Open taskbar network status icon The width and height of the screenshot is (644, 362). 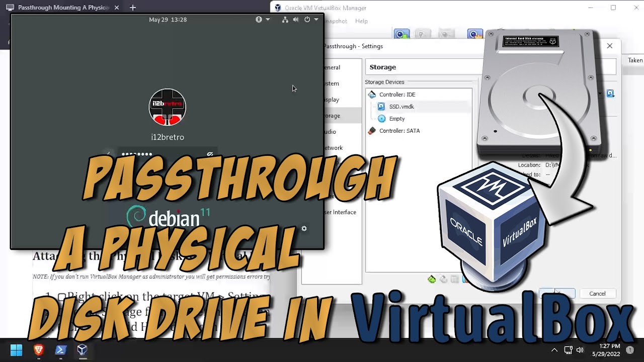569,350
